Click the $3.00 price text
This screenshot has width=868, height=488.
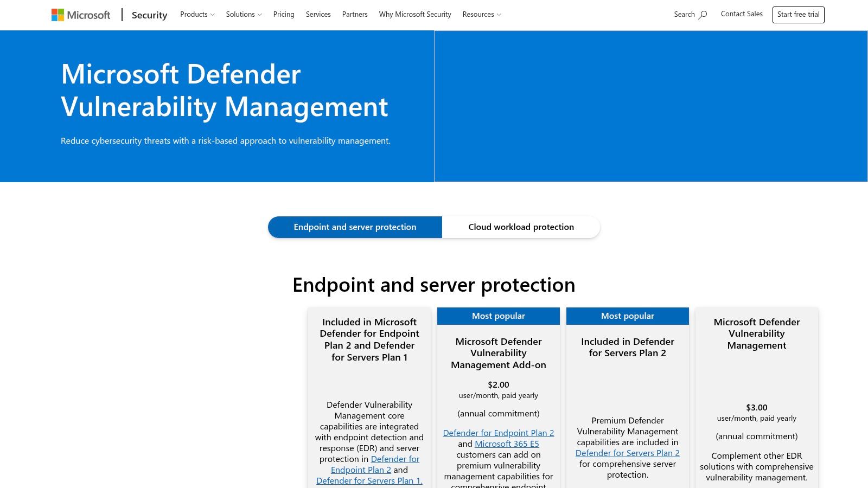(756, 407)
